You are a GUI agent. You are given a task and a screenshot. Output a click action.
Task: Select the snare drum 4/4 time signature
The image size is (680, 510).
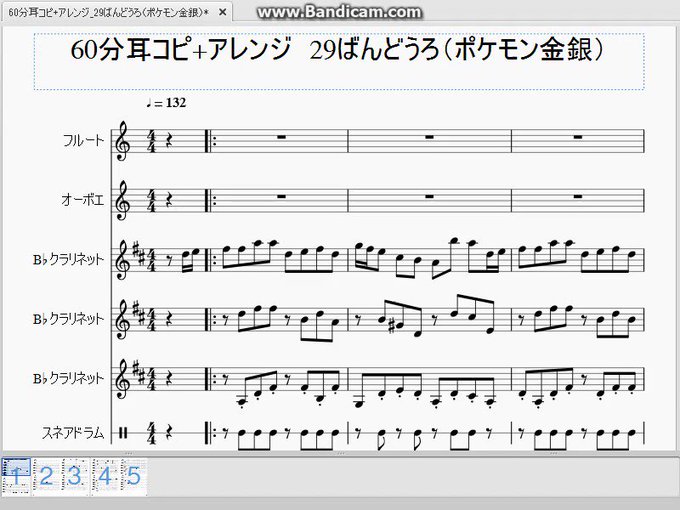point(151,433)
